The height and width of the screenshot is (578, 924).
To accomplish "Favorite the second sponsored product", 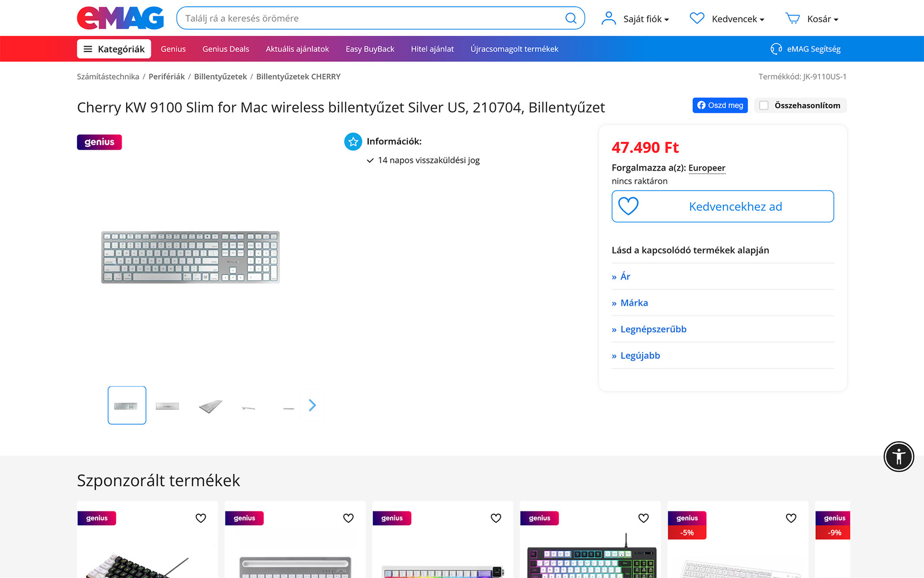I will click(349, 518).
